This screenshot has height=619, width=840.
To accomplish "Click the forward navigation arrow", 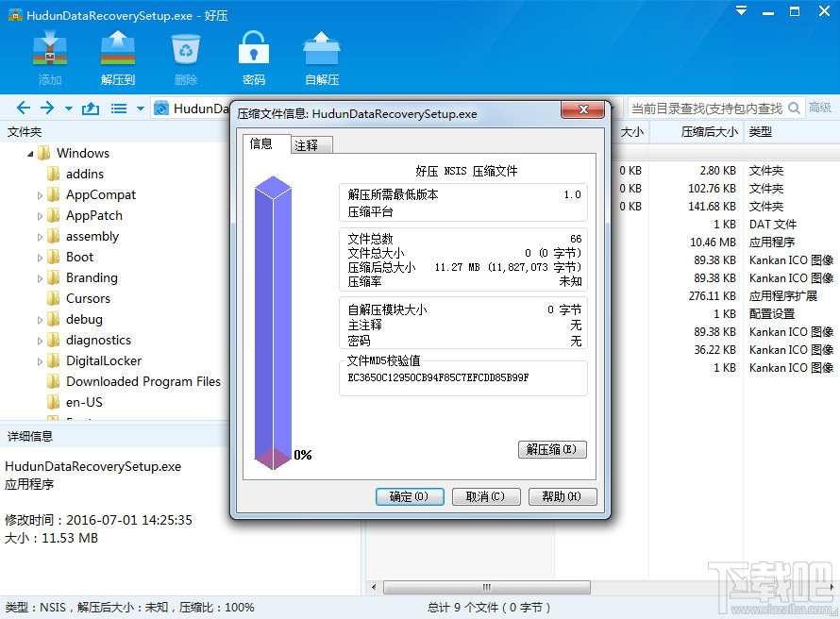I will click(x=45, y=108).
